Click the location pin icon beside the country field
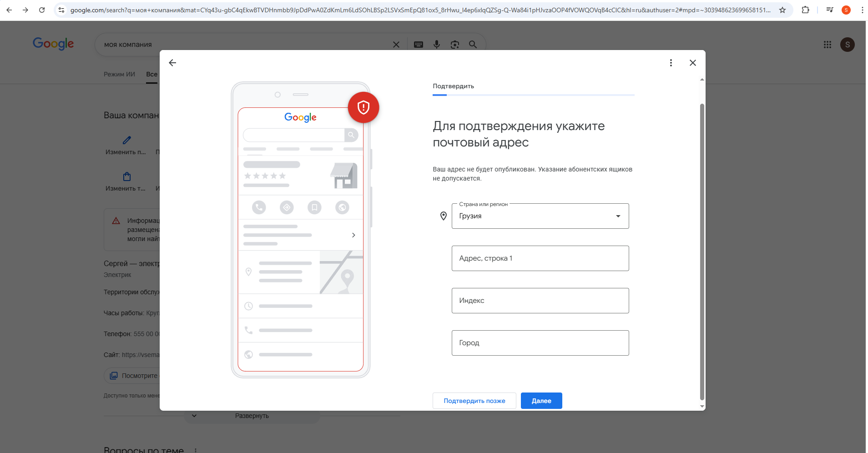The width and height of the screenshot is (868, 453). (444, 216)
